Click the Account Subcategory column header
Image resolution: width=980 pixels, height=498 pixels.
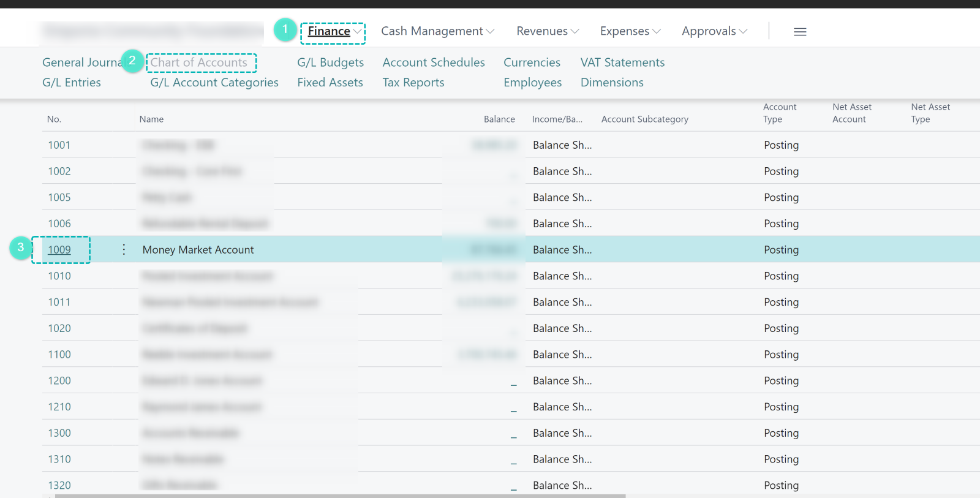click(645, 119)
